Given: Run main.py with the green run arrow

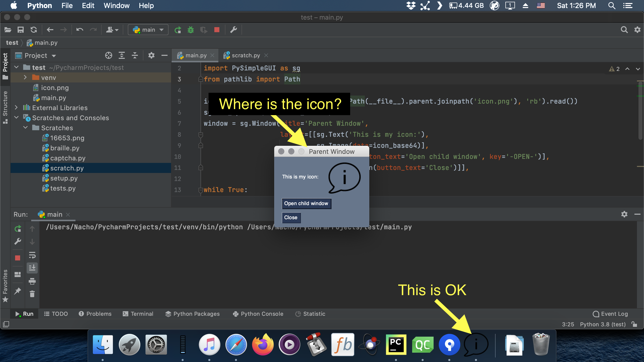Looking at the screenshot, I should coord(178,29).
